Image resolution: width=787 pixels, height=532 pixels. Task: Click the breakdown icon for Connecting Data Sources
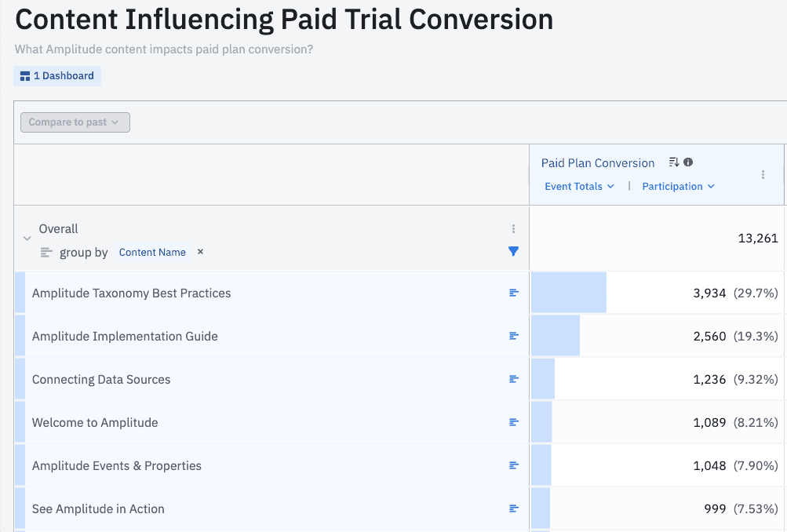(514, 379)
